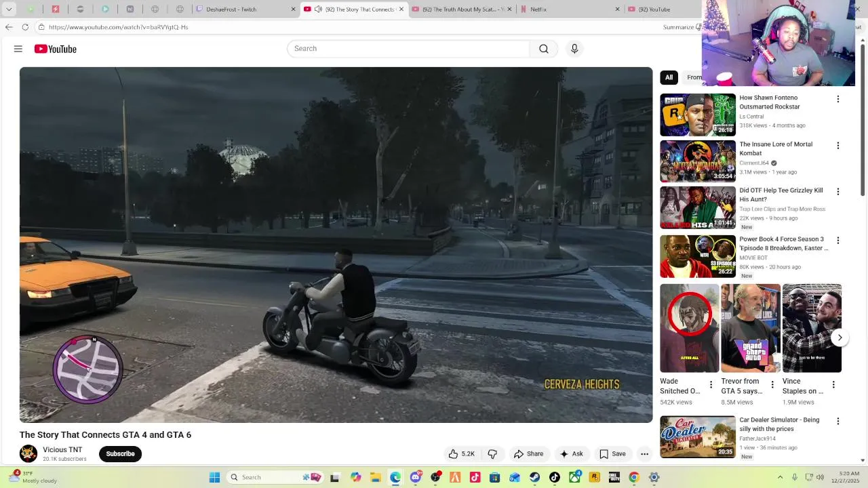Open options for Power Book 4 video

point(837,241)
